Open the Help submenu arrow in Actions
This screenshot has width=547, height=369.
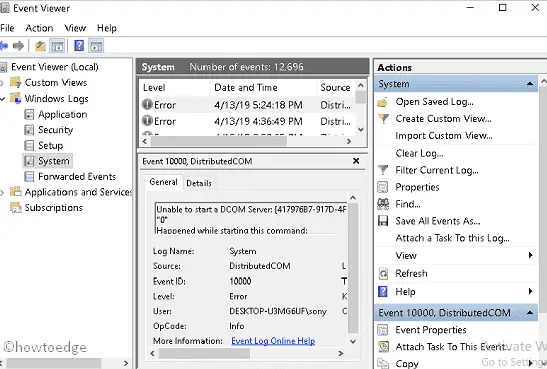(x=531, y=291)
